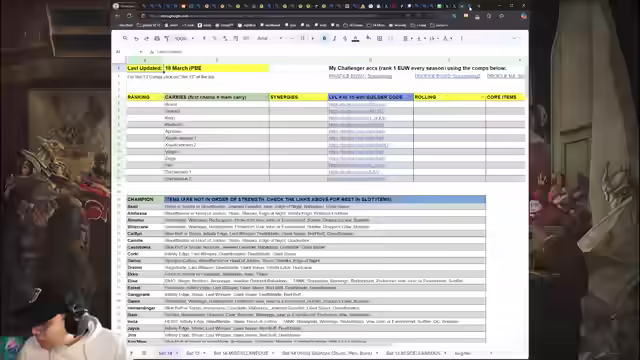Undo the last action in Sheets toolbar

[x=136, y=38]
